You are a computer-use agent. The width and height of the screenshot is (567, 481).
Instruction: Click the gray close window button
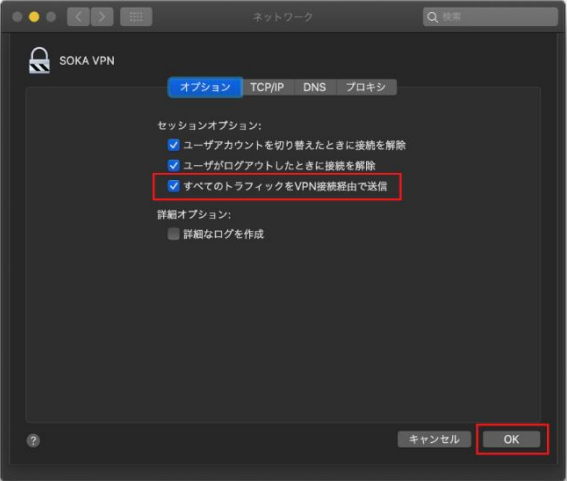pyautogui.click(x=17, y=17)
